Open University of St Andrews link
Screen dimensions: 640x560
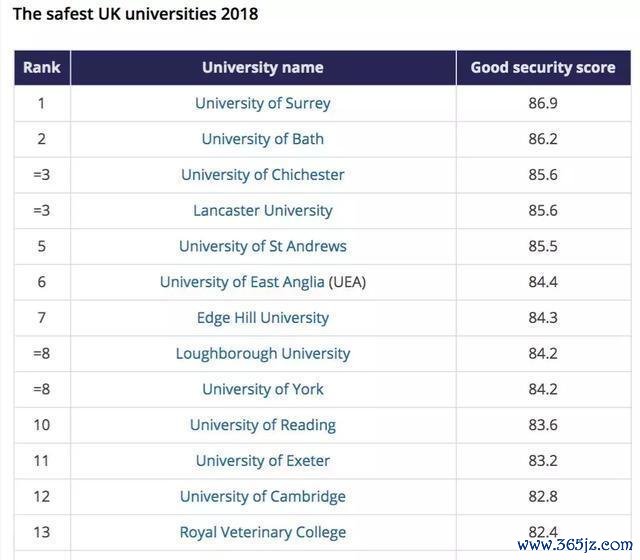(x=262, y=246)
